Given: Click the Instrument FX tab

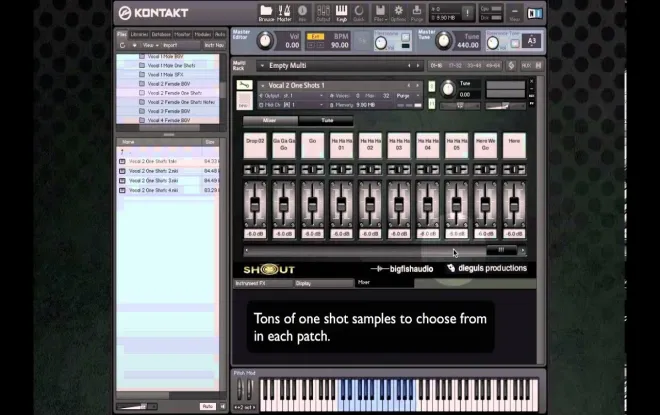Looking at the screenshot, I should (x=263, y=283).
